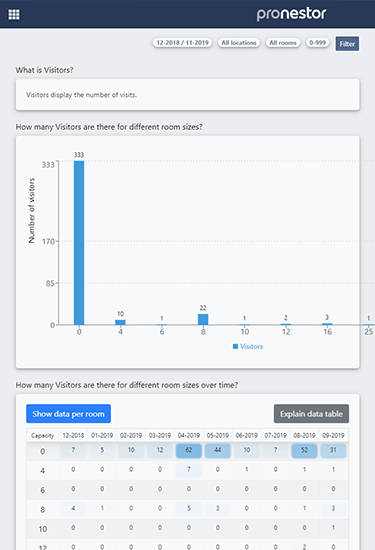Screen dimensions: 375x550
Task: Open the All locations filter pill
Action: (x=239, y=43)
